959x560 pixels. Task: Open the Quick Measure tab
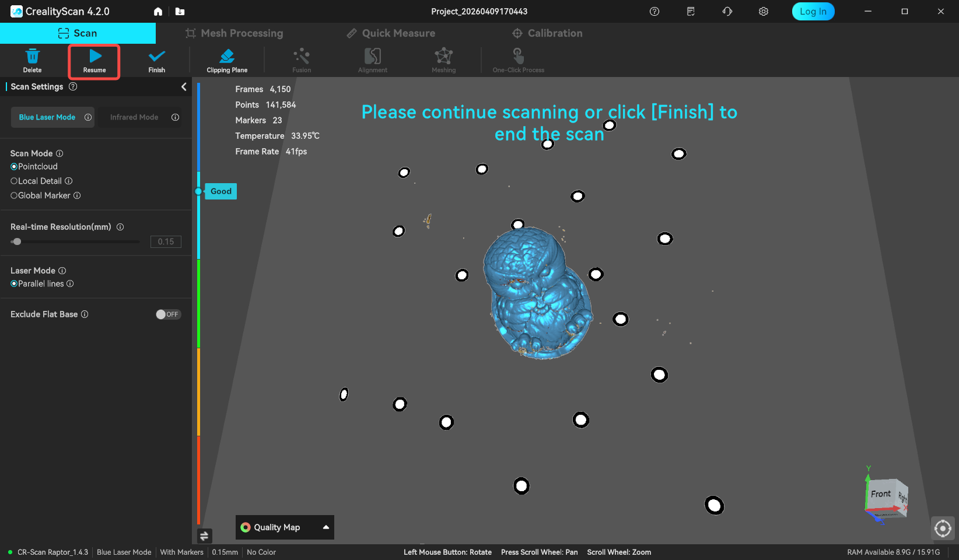[x=391, y=33]
